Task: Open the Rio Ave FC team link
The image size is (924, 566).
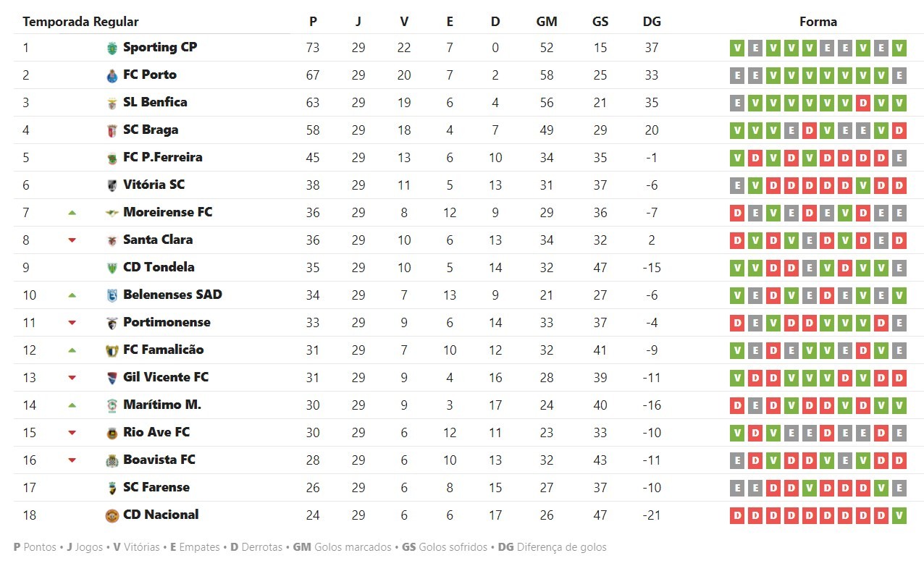Action: pyautogui.click(x=156, y=432)
